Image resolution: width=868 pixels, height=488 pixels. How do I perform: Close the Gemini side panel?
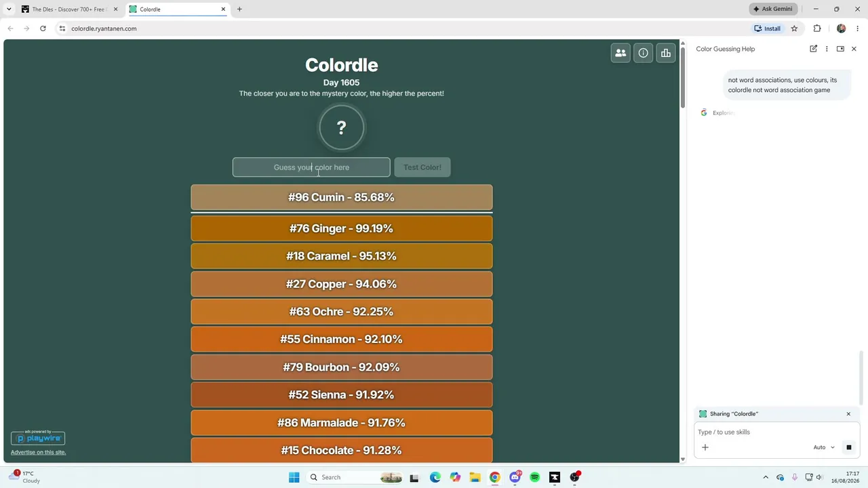tap(854, 49)
